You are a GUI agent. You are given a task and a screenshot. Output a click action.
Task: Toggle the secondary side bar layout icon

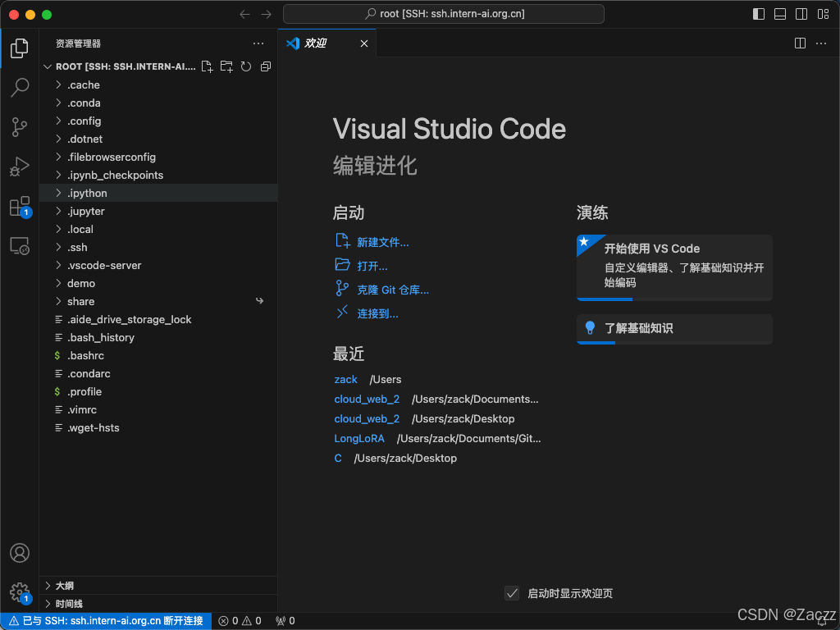[801, 14]
